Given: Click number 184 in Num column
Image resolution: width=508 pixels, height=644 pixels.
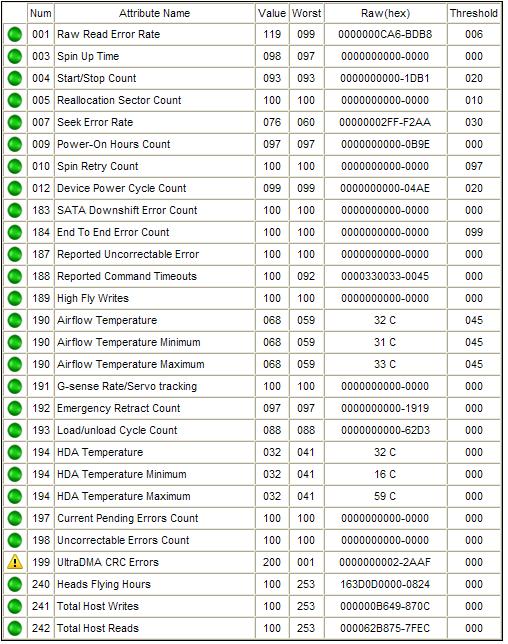Looking at the screenshot, I should pyautogui.click(x=41, y=232).
